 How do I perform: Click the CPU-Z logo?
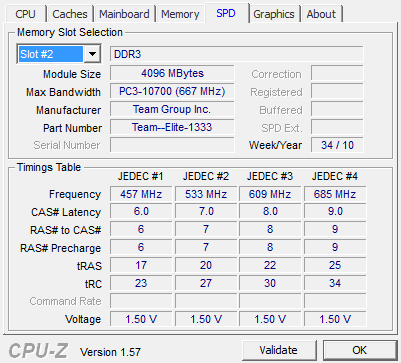[x=38, y=351]
